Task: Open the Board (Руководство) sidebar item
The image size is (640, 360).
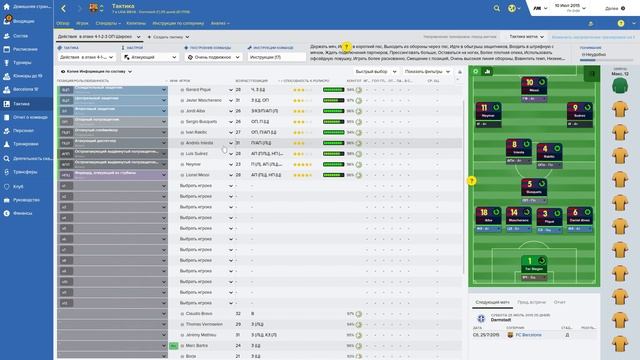Action: click(x=26, y=200)
